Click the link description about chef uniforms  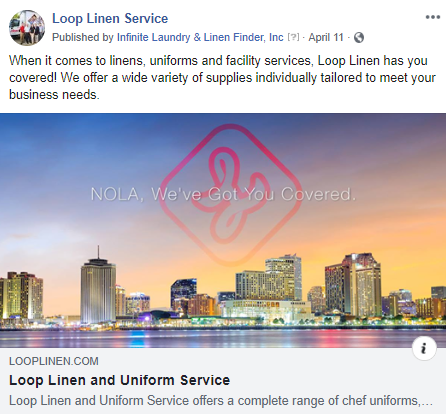[221, 401]
